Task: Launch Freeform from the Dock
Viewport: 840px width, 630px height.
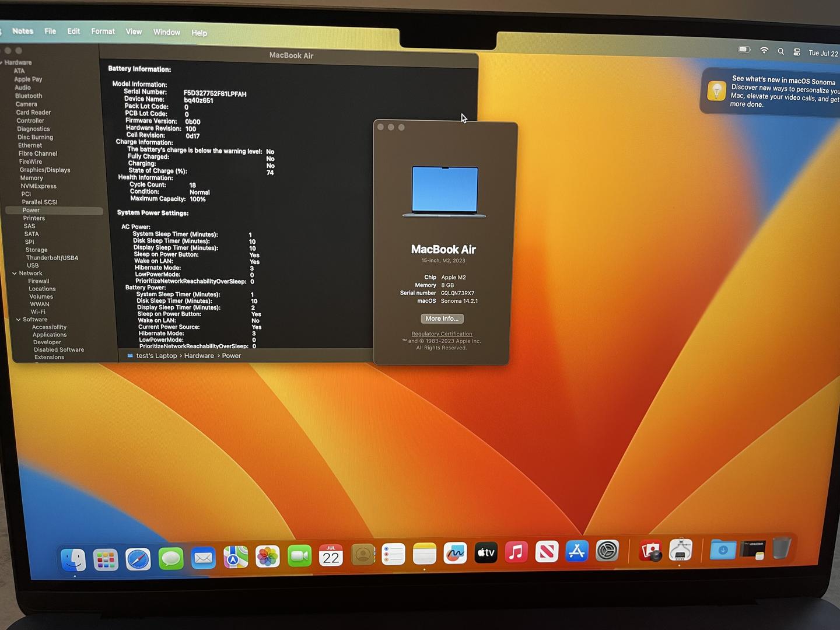Action: (455, 553)
